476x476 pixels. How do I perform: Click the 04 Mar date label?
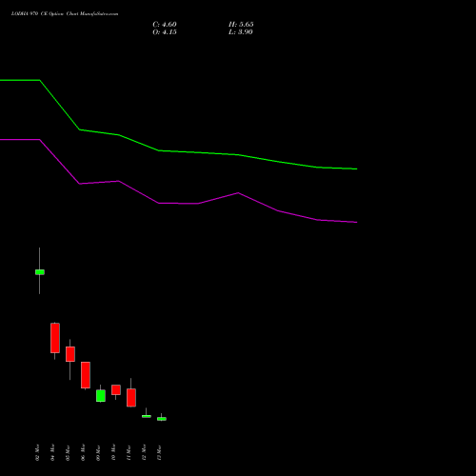(52, 452)
